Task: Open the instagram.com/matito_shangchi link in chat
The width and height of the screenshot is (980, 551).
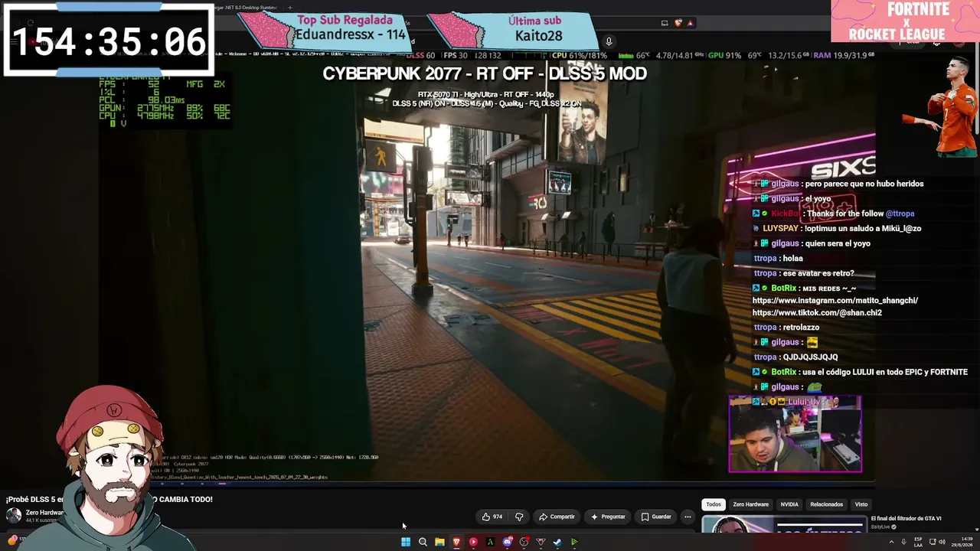Action: click(835, 301)
